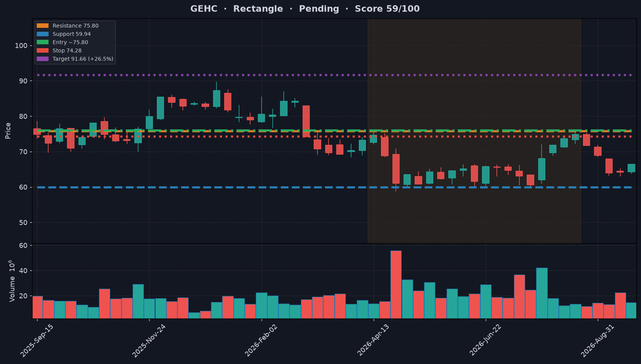Click the 2026-Feb-02 date axis label
The image size is (641, 364).
[262, 340]
